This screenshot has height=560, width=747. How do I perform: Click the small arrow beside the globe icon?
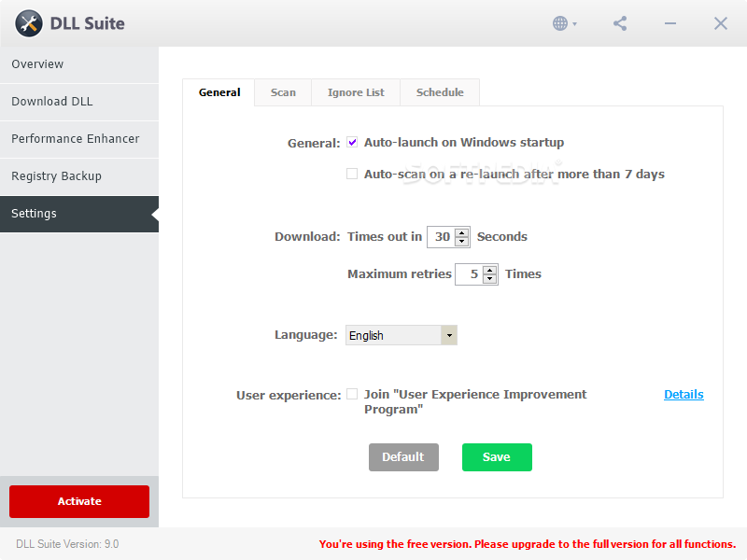pyautogui.click(x=574, y=24)
